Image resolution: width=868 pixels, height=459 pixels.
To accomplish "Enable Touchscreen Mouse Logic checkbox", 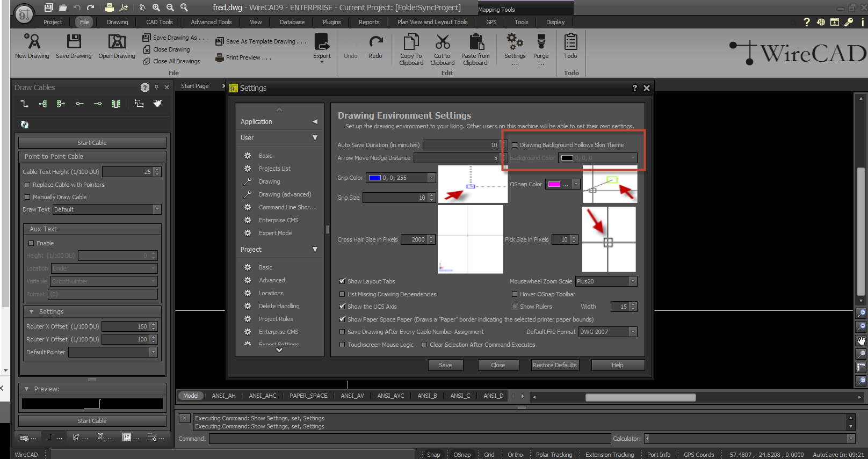I will 342,345.
